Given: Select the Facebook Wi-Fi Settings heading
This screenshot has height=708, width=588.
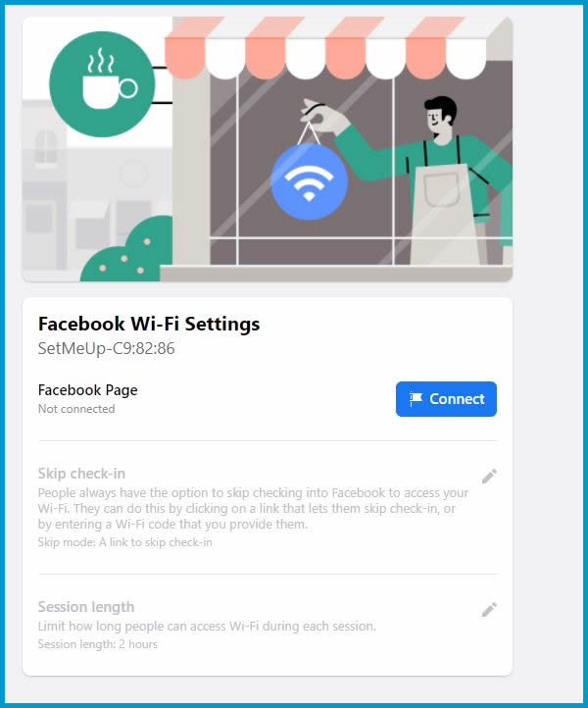Looking at the screenshot, I should [x=149, y=324].
